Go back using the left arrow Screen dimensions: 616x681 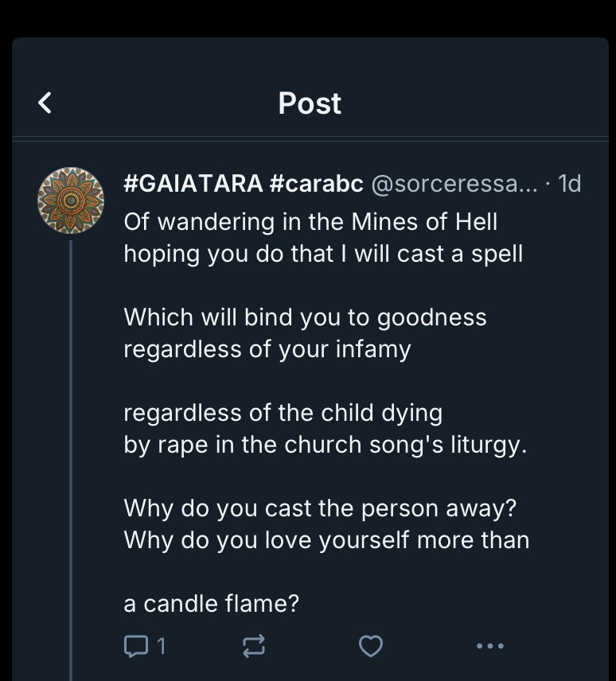click(45, 103)
